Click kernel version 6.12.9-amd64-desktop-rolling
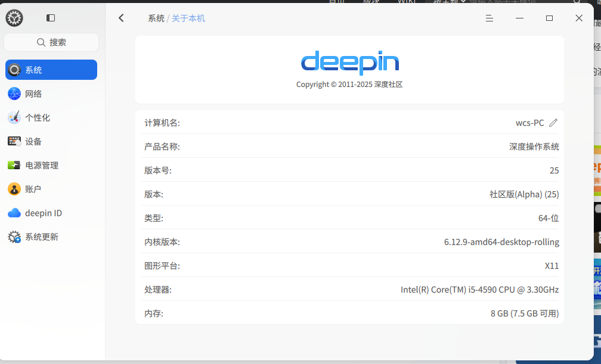The height and width of the screenshot is (364, 601). click(501, 242)
